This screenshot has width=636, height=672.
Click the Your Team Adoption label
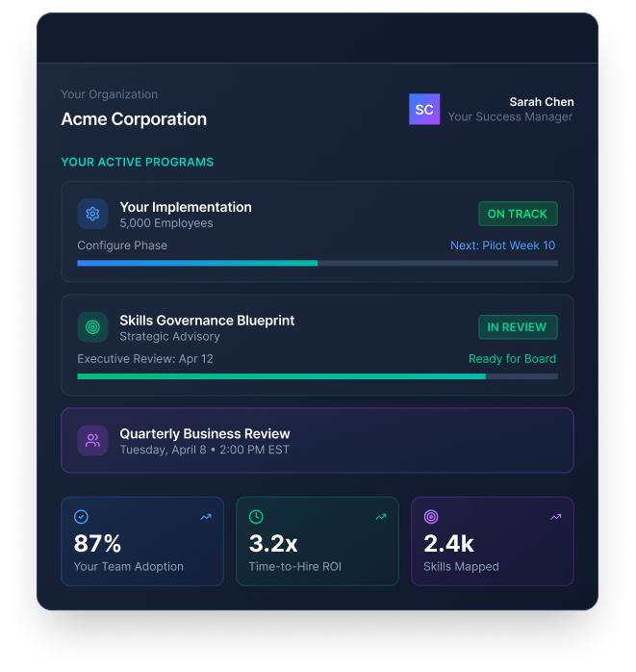pyautogui.click(x=129, y=566)
